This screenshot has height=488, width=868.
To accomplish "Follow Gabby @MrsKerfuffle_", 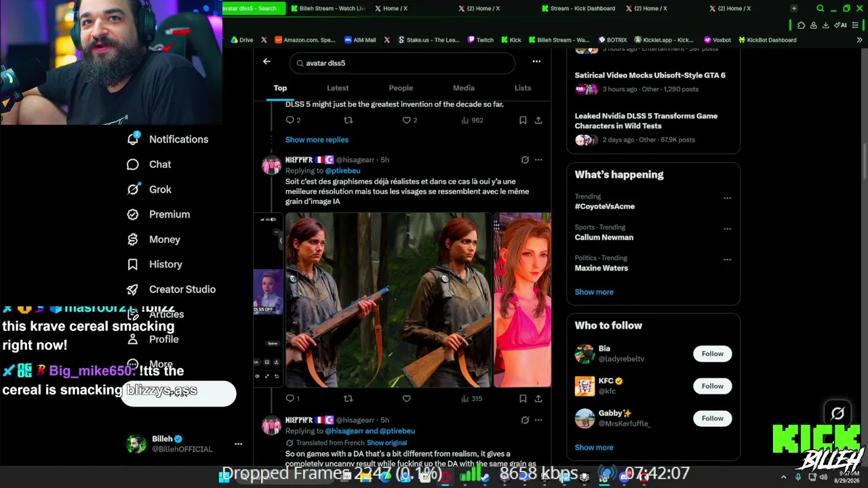I will (713, 418).
